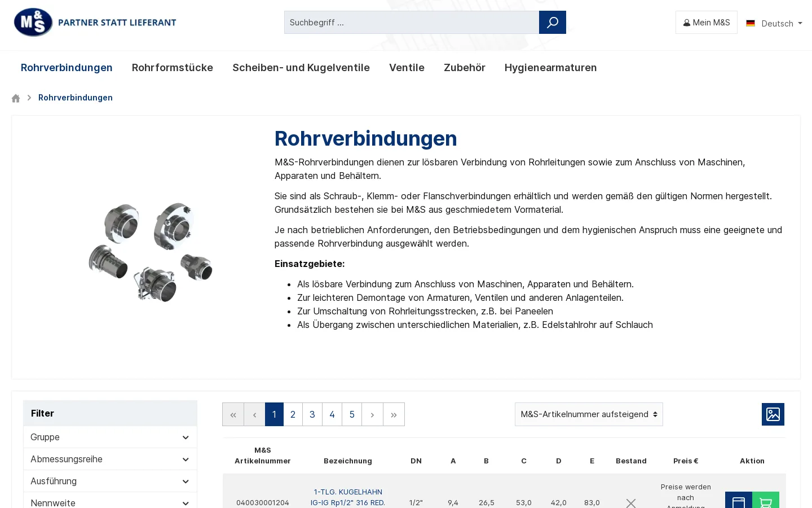
Task: Go to page 3
Action: click(x=312, y=414)
